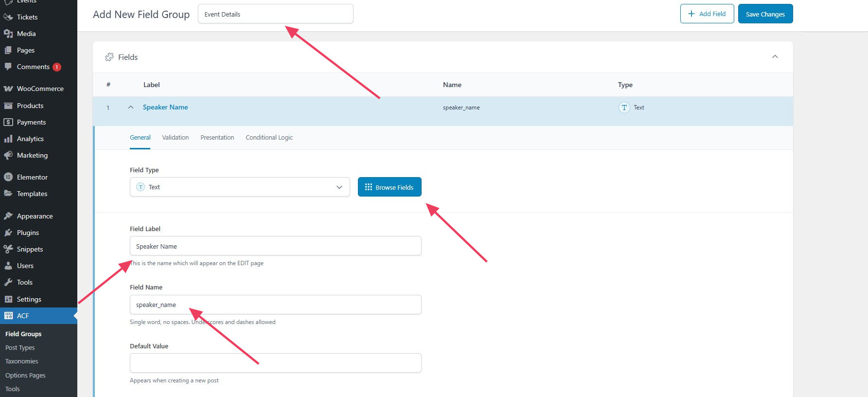
Task: Click into the Default Value input field
Action: (275, 363)
